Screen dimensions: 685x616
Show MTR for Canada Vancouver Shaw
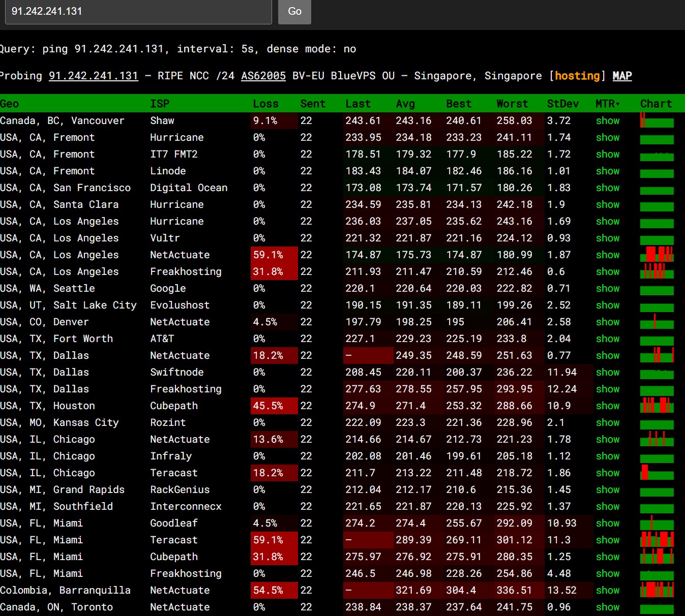[x=608, y=120]
